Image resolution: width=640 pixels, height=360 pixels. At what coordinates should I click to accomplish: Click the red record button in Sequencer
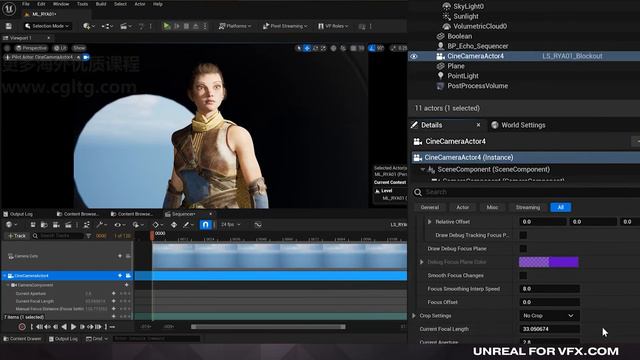pyautogui.click(x=22, y=327)
